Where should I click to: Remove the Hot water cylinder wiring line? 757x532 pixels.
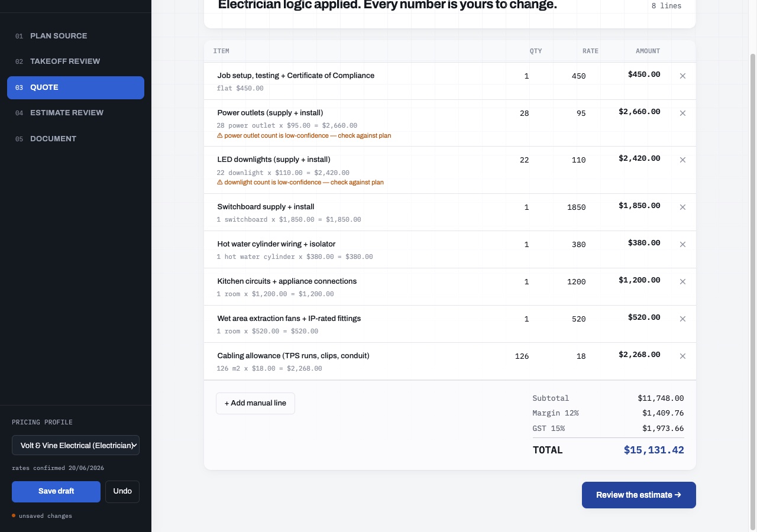(682, 245)
